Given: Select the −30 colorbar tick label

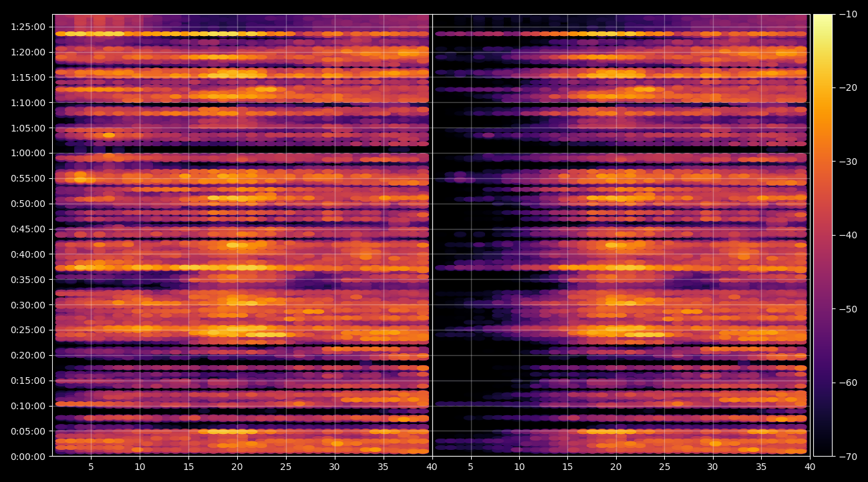Looking at the screenshot, I should [x=848, y=162].
